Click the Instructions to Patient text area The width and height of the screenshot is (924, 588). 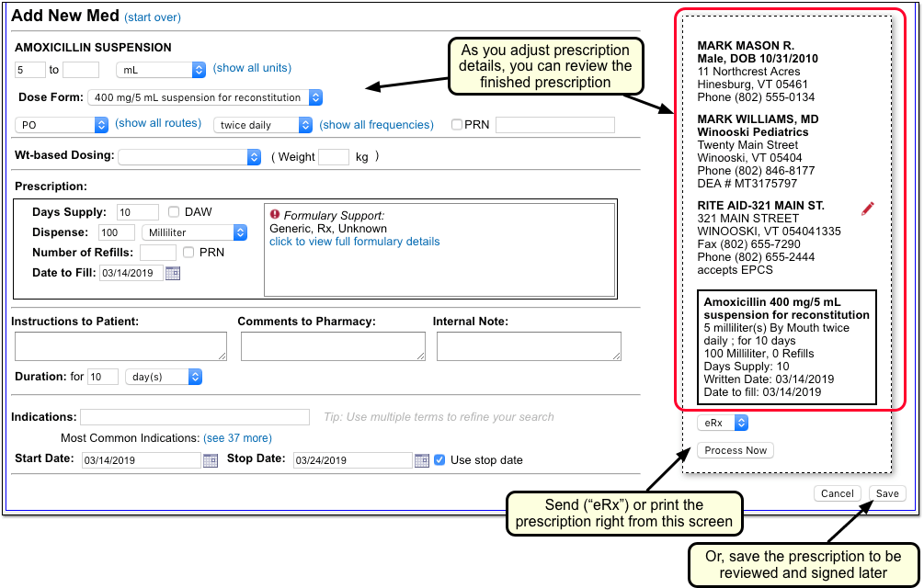tap(120, 346)
